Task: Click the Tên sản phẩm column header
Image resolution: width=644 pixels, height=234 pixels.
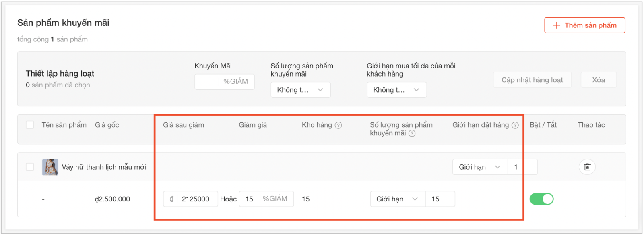Action: [64, 125]
